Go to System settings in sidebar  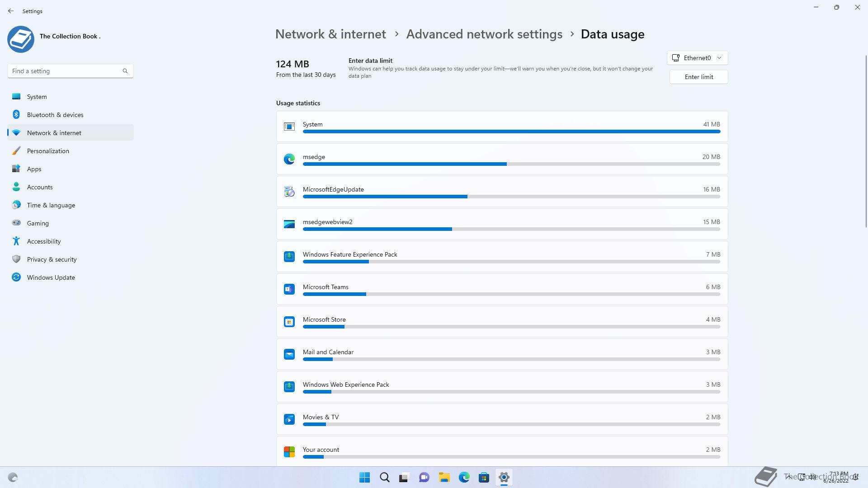point(71,97)
